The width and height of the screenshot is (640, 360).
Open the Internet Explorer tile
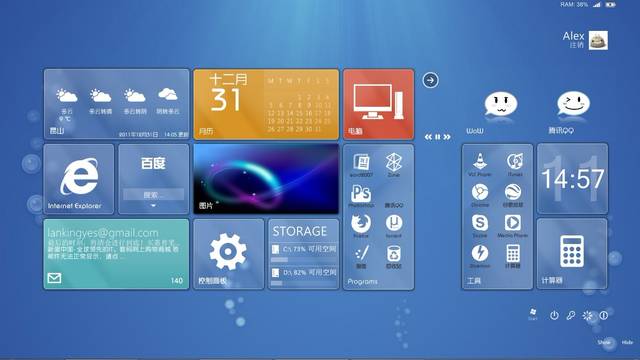tap(79, 179)
